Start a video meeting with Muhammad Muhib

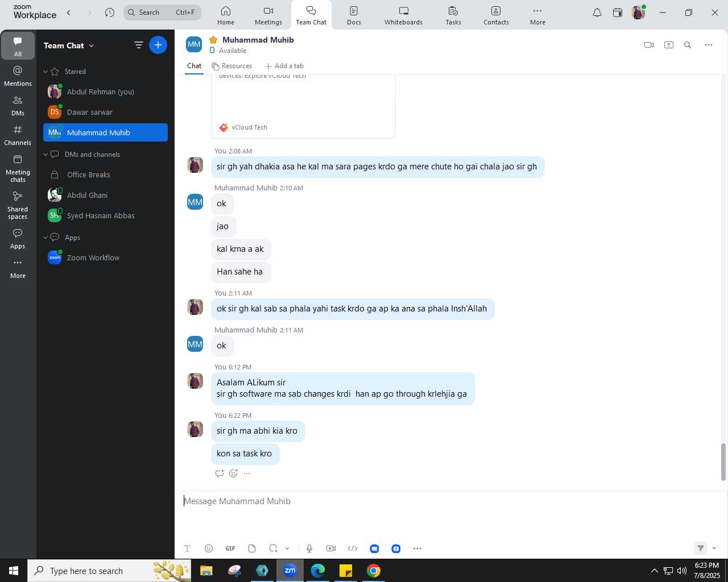point(649,45)
